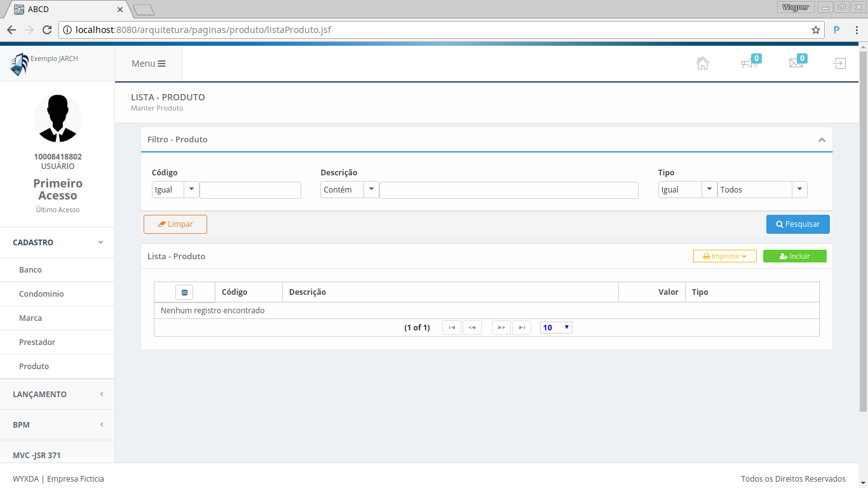Toggle the Menu hamburger button

(149, 64)
